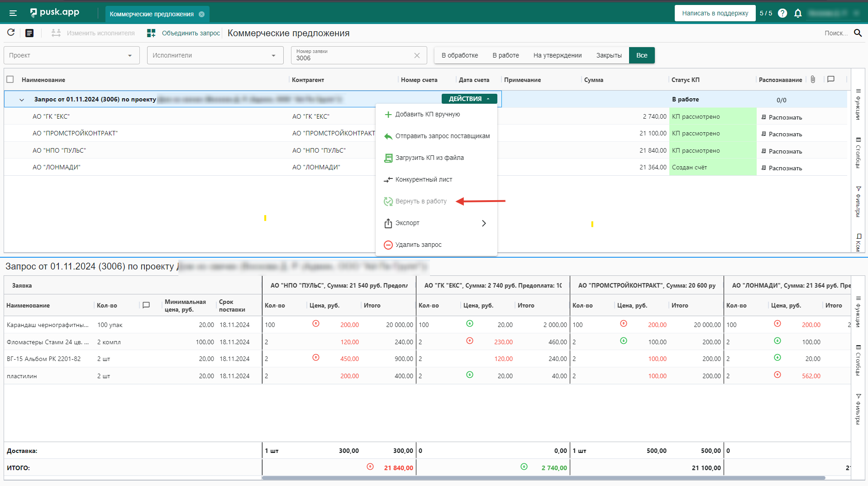Screen dimensions: 868x486
Task: Sort by Сумма column header
Action: click(x=593, y=80)
